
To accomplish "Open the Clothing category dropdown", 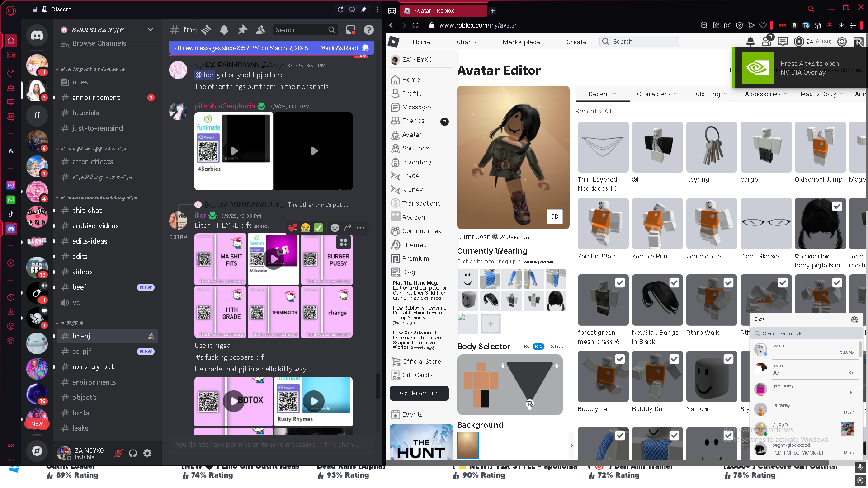I will (711, 94).
